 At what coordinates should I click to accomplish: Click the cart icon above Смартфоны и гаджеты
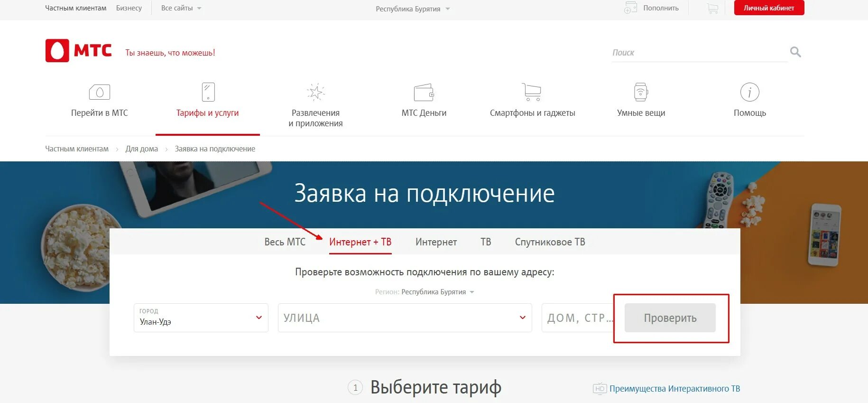pos(532,92)
